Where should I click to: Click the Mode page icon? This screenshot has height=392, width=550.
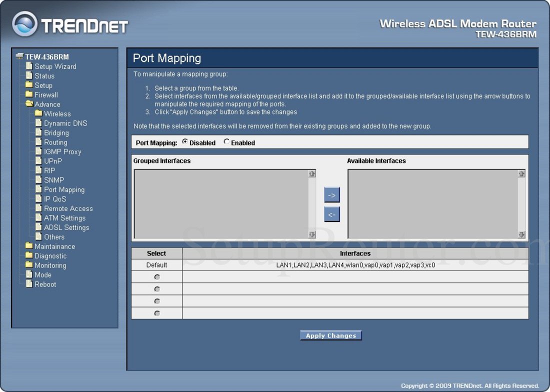[29, 274]
